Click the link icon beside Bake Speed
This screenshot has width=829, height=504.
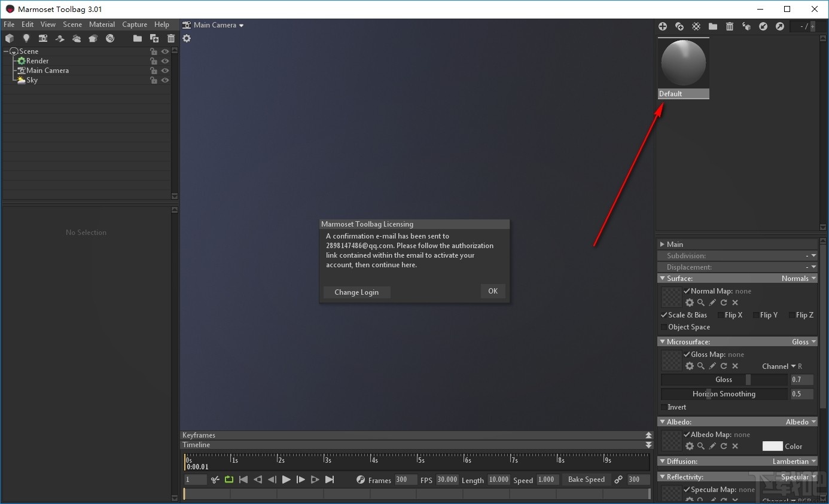click(618, 479)
